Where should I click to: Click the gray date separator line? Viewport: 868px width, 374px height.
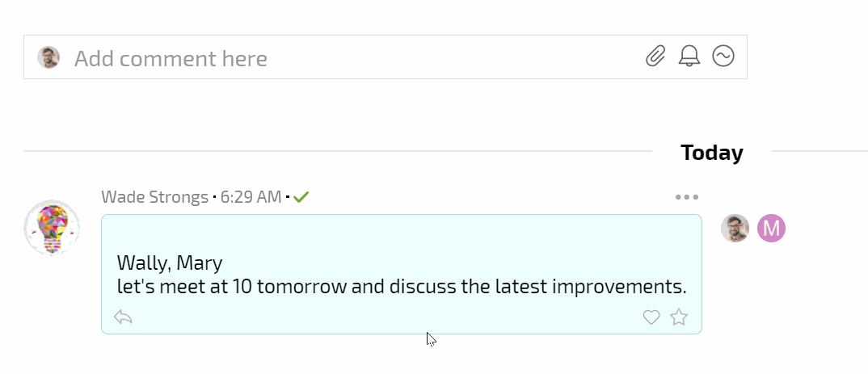(338, 150)
